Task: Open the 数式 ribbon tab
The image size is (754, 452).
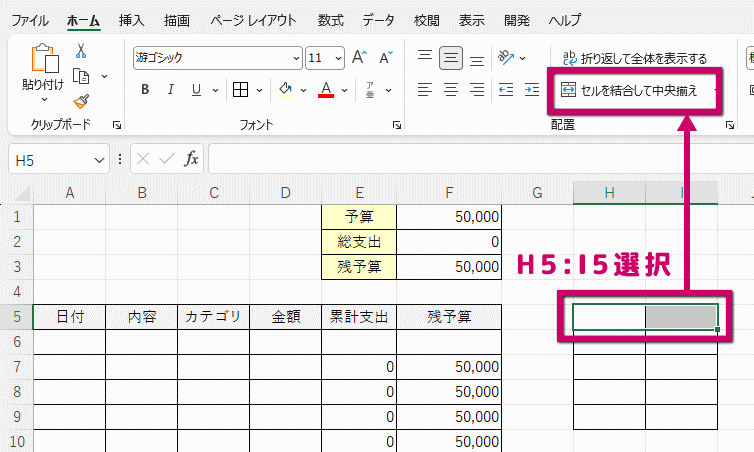Action: pyautogui.click(x=331, y=19)
